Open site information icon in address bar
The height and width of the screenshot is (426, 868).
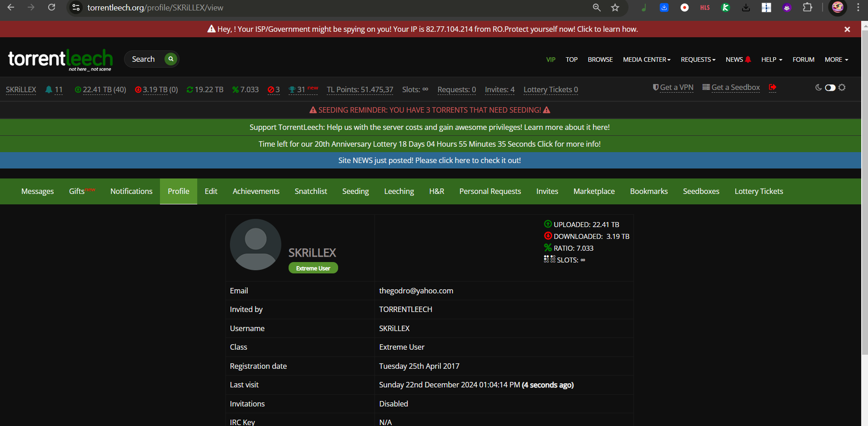click(x=76, y=8)
